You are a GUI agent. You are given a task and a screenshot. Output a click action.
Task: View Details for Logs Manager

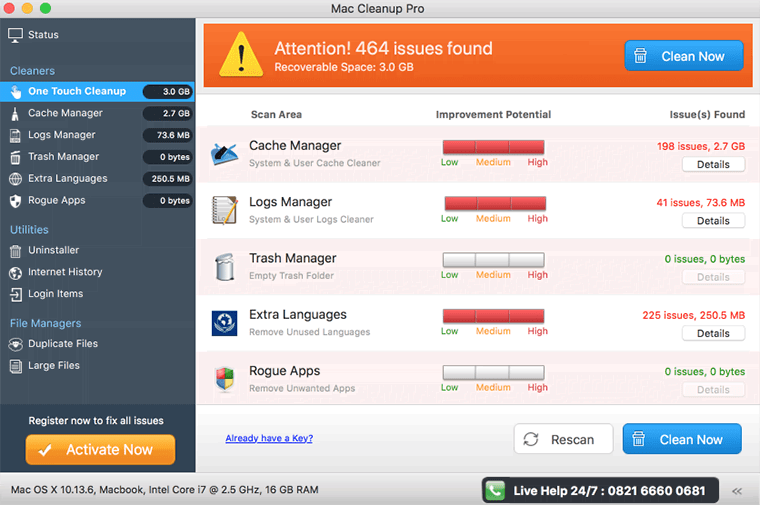click(x=713, y=221)
